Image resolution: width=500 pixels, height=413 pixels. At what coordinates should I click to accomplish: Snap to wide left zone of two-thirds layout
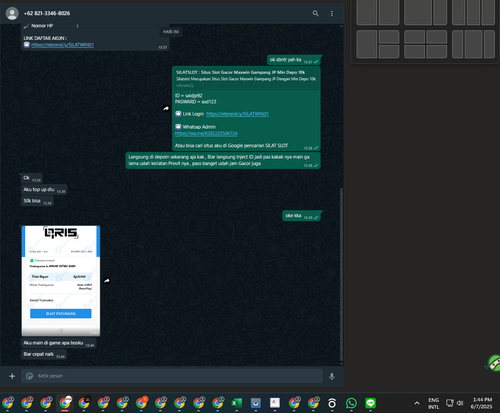[418, 12]
